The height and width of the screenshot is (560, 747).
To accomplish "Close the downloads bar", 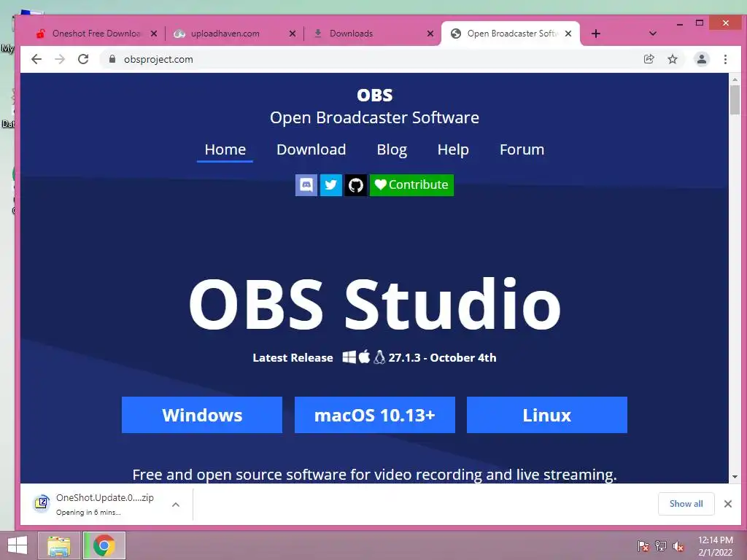I will click(x=727, y=504).
